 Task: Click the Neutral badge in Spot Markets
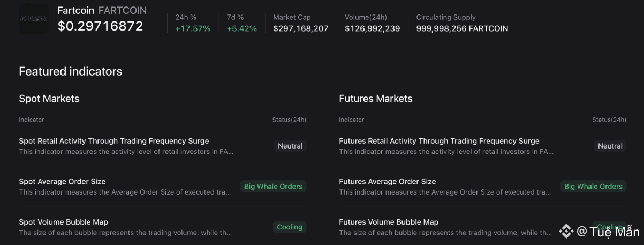(290, 146)
